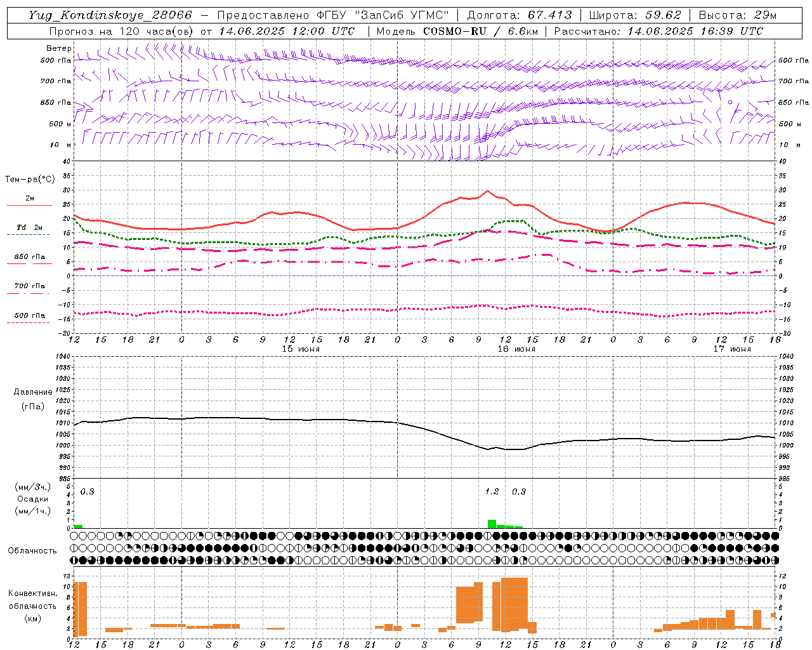Click the Давление pressure panel label

(x=33, y=392)
